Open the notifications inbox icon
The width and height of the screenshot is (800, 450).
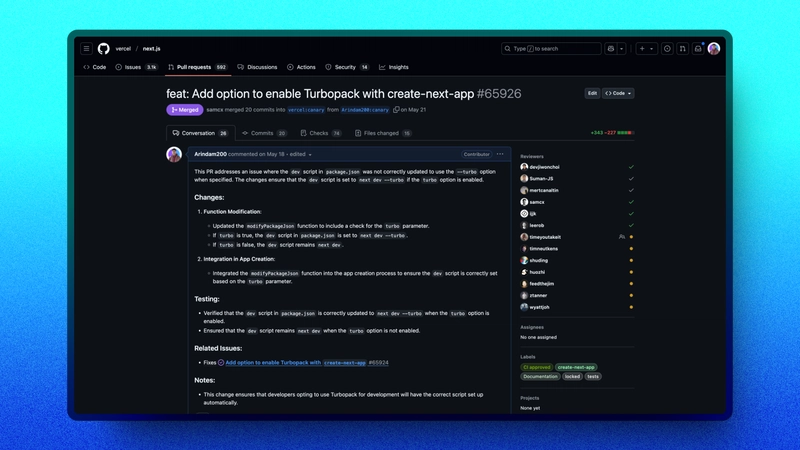tap(698, 48)
